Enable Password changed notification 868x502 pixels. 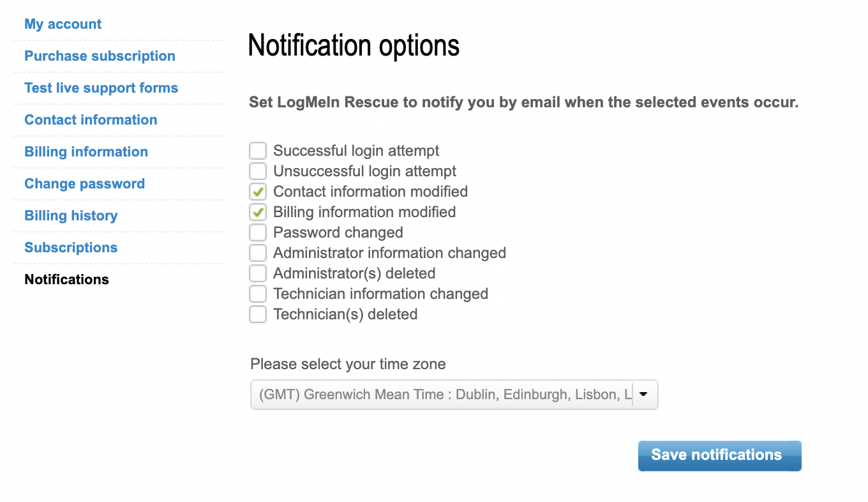[257, 232]
